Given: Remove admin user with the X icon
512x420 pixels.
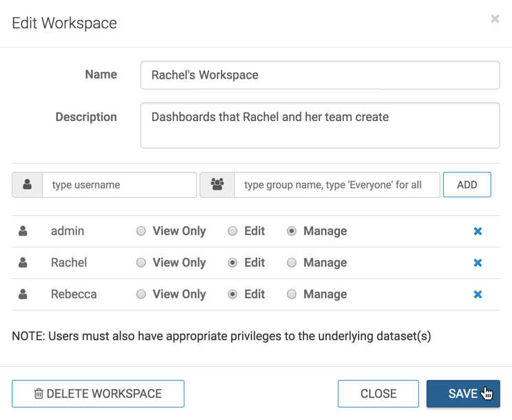Looking at the screenshot, I should click(x=478, y=232).
